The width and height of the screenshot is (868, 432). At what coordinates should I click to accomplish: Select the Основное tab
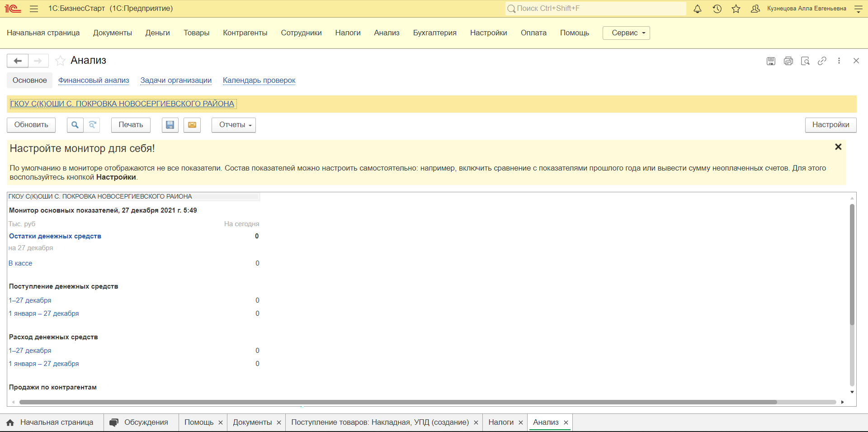(30, 81)
